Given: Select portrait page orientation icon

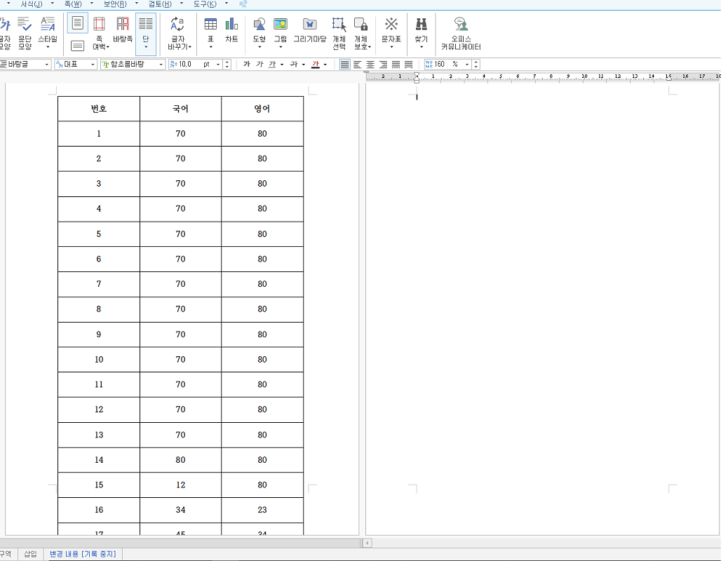Looking at the screenshot, I should point(78,23).
